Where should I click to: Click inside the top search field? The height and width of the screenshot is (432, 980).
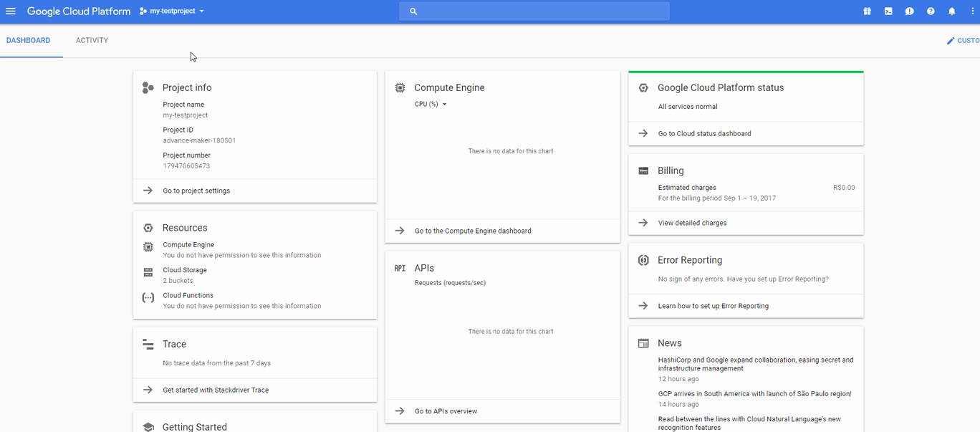click(x=534, y=11)
